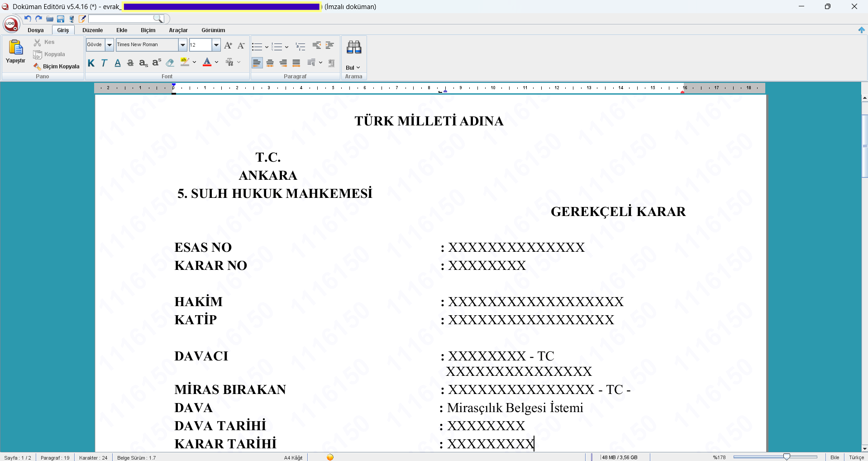Switch to the Ekle tab
The height and width of the screenshot is (461, 868).
tap(122, 30)
